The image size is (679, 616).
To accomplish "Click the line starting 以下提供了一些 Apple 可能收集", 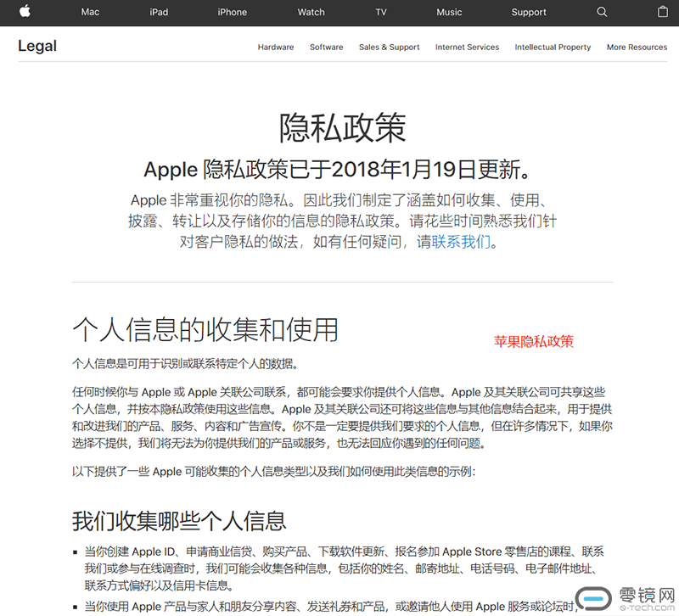I will 273,472.
